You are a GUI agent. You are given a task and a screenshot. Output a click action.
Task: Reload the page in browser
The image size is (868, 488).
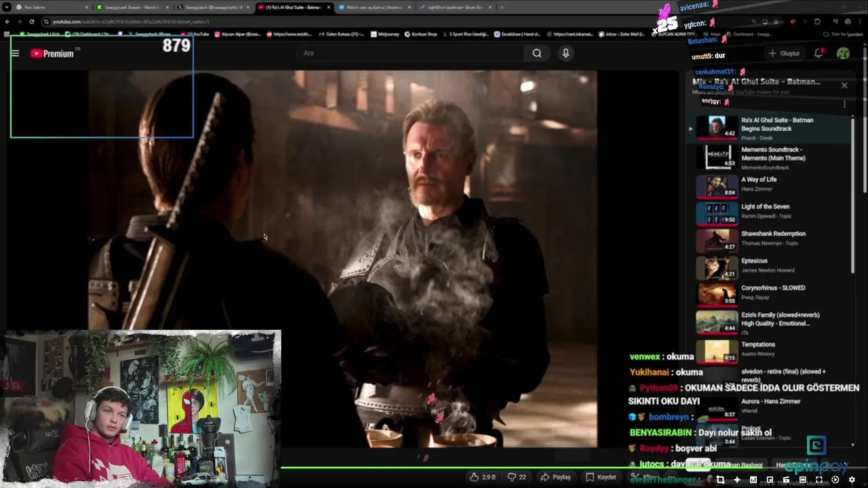point(31,22)
